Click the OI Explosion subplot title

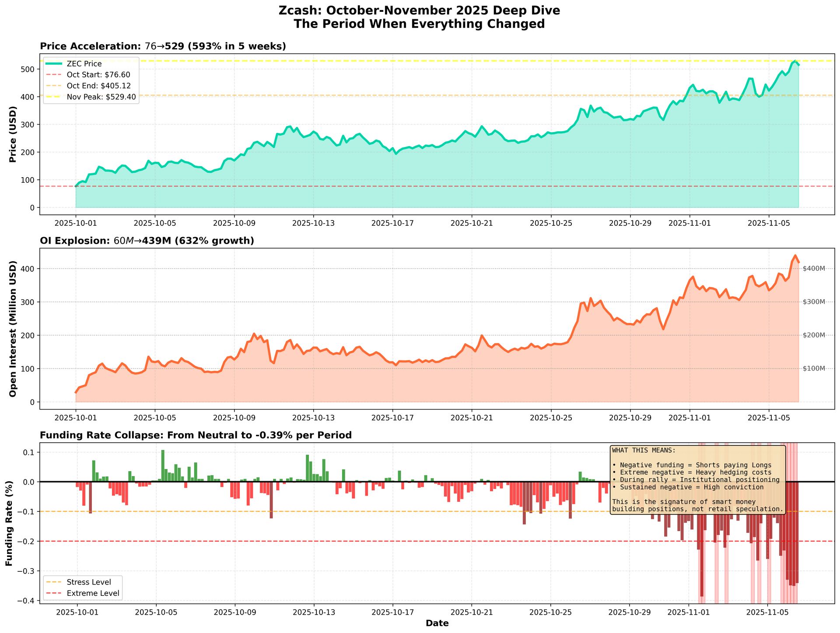point(147,241)
